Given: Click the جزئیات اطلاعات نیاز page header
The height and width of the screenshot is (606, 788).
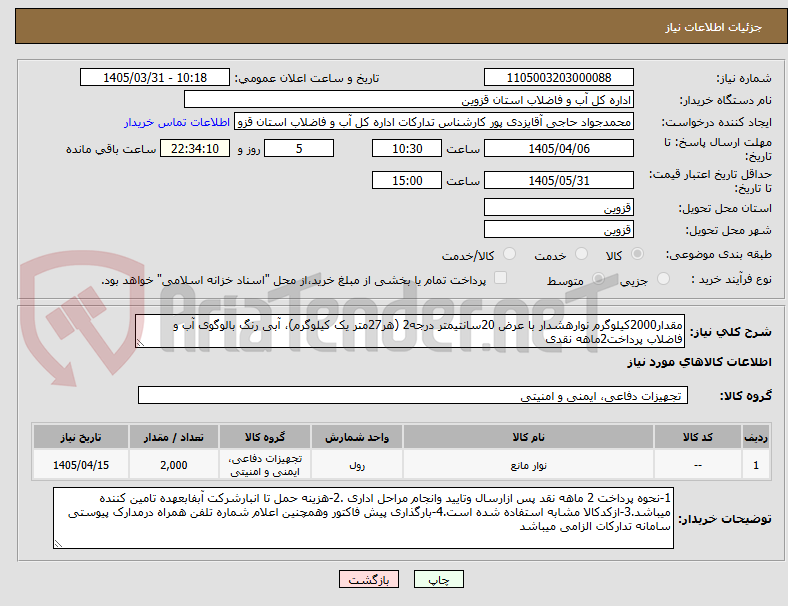Looking at the screenshot, I should (714, 27).
